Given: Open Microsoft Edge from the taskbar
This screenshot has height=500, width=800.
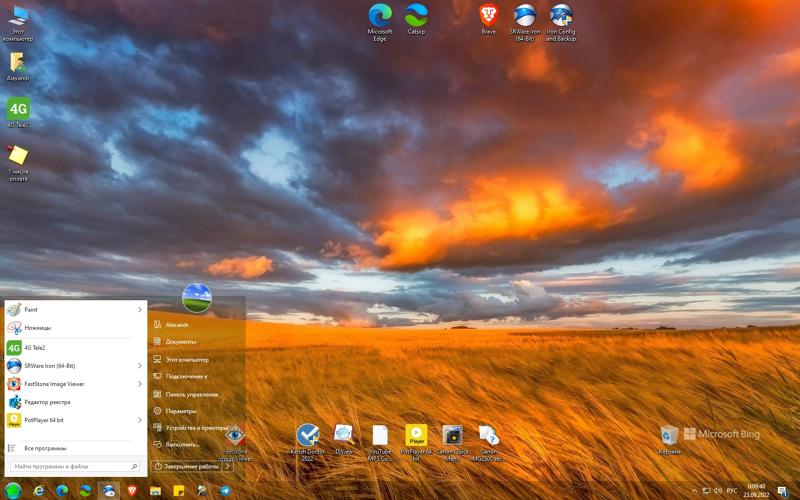Looking at the screenshot, I should [62, 491].
